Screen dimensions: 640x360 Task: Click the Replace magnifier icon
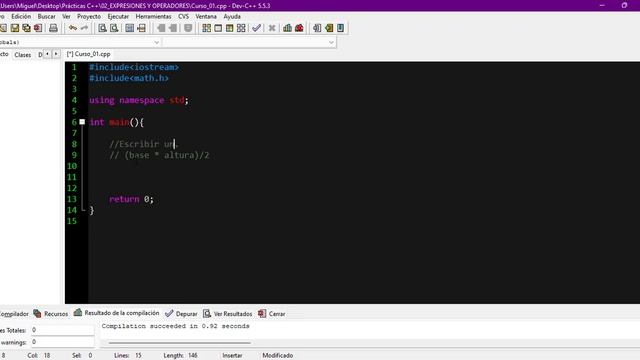click(x=114, y=28)
